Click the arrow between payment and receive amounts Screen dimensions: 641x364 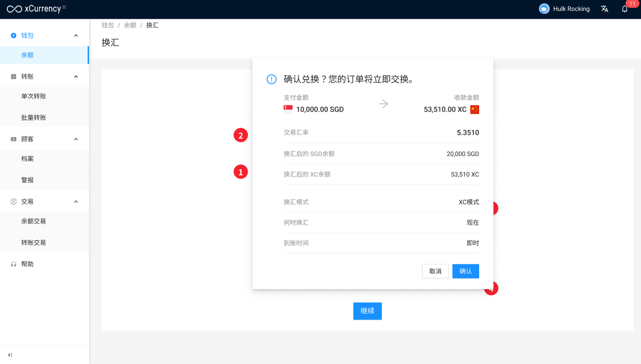tap(384, 104)
